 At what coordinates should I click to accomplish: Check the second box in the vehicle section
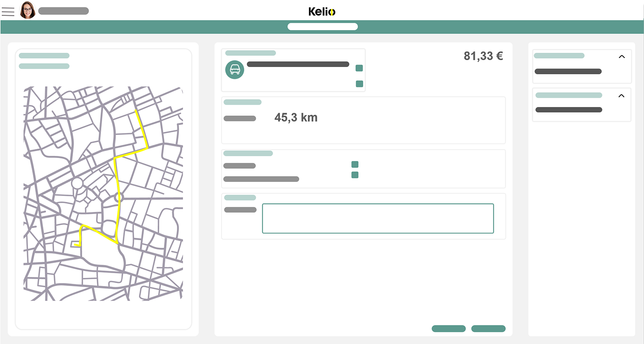(359, 84)
